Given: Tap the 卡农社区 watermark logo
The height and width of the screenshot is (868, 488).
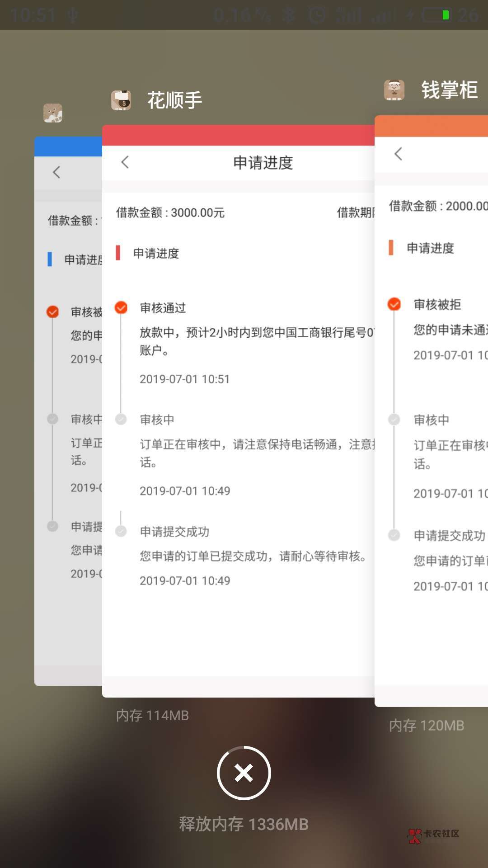Looking at the screenshot, I should point(434,835).
